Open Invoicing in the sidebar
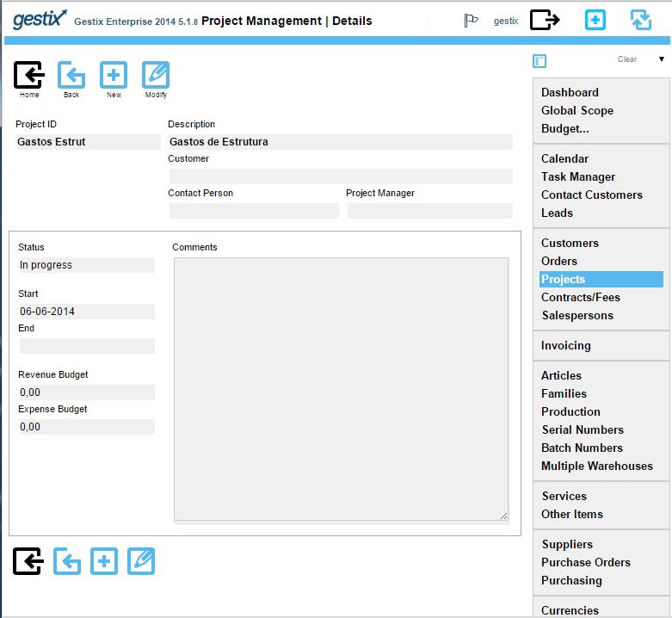The image size is (672, 618). click(x=565, y=345)
